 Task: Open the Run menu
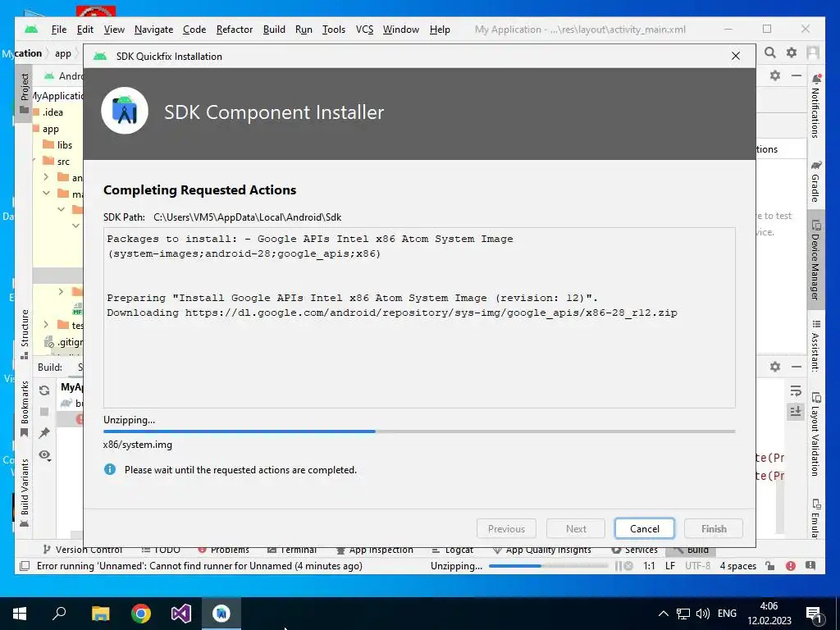tap(304, 30)
